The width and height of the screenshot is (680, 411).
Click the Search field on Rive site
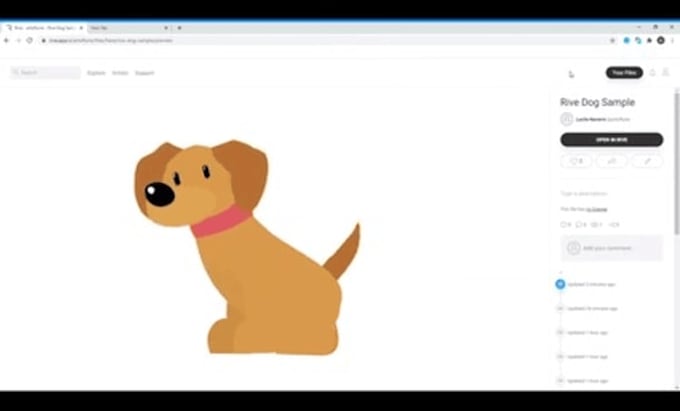pyautogui.click(x=46, y=72)
